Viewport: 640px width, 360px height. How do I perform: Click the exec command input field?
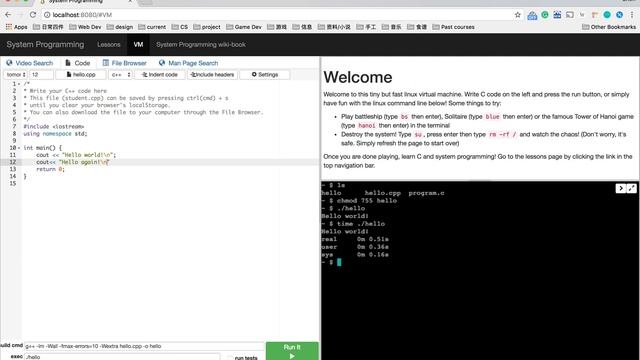pyautogui.click(x=122, y=357)
